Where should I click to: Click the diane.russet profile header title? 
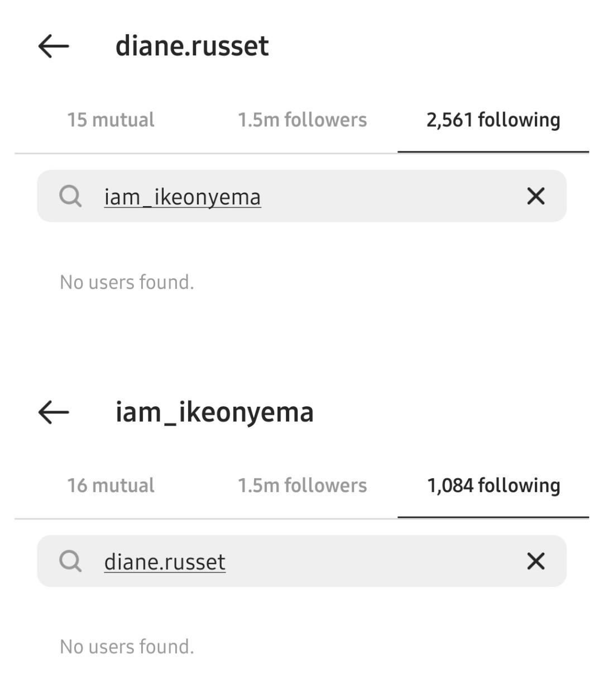192,46
